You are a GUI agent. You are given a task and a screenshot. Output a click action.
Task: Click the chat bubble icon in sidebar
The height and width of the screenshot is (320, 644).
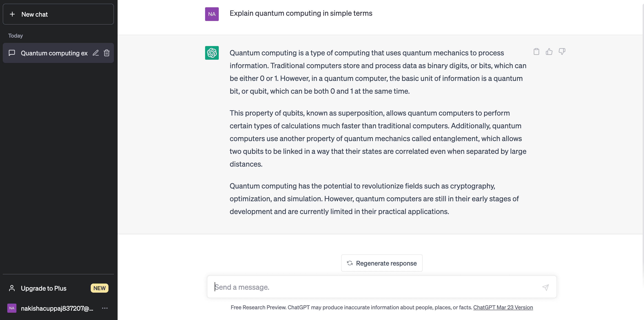[12, 53]
